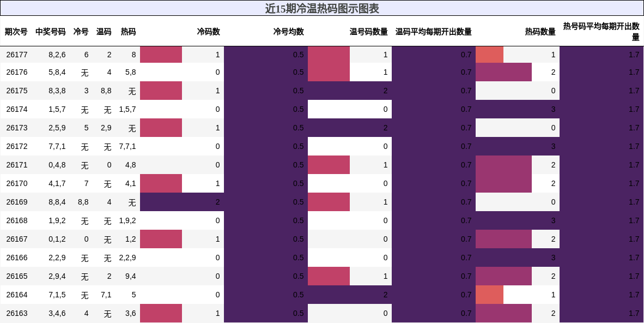Click winning numbers 5,8,4
This screenshot has height=323, width=644.
point(57,73)
